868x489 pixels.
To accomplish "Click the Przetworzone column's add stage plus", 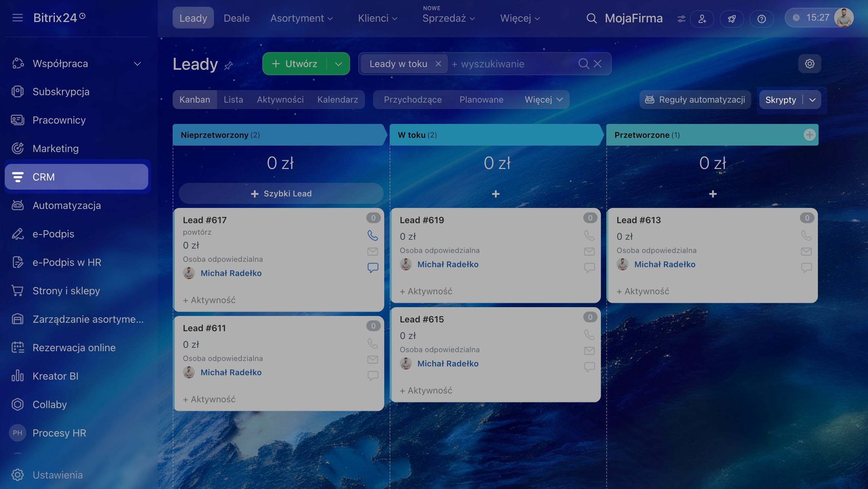I will (809, 135).
